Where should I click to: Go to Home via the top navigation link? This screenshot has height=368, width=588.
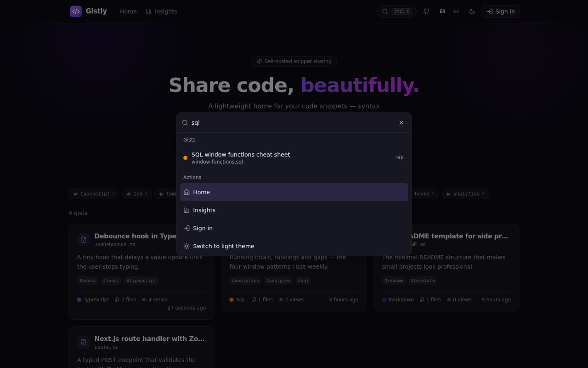[x=128, y=11]
